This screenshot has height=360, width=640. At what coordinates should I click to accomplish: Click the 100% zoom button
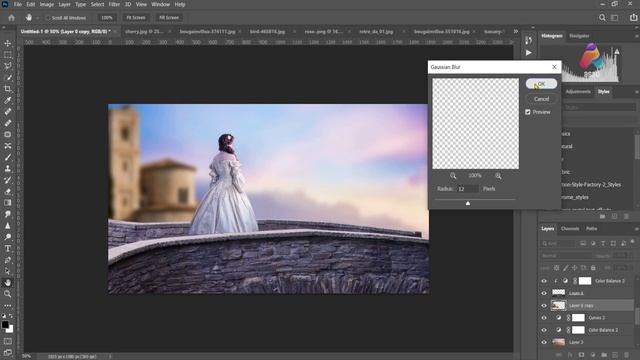pyautogui.click(x=107, y=18)
